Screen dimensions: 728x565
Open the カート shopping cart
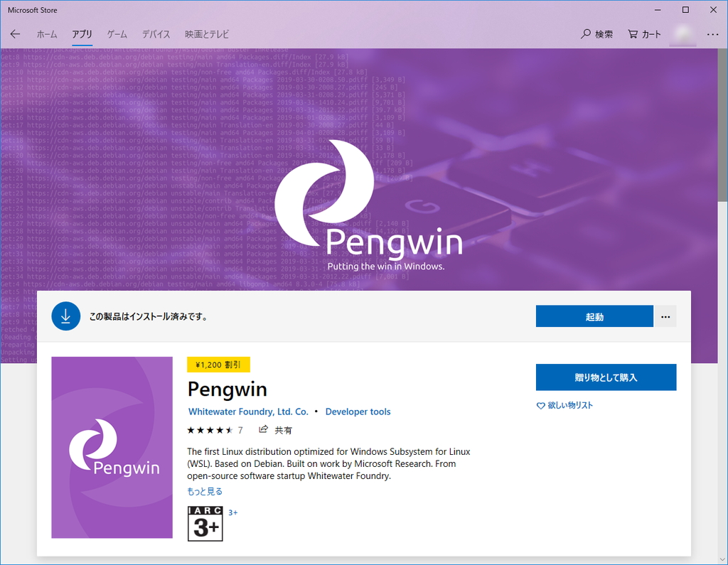click(x=643, y=33)
